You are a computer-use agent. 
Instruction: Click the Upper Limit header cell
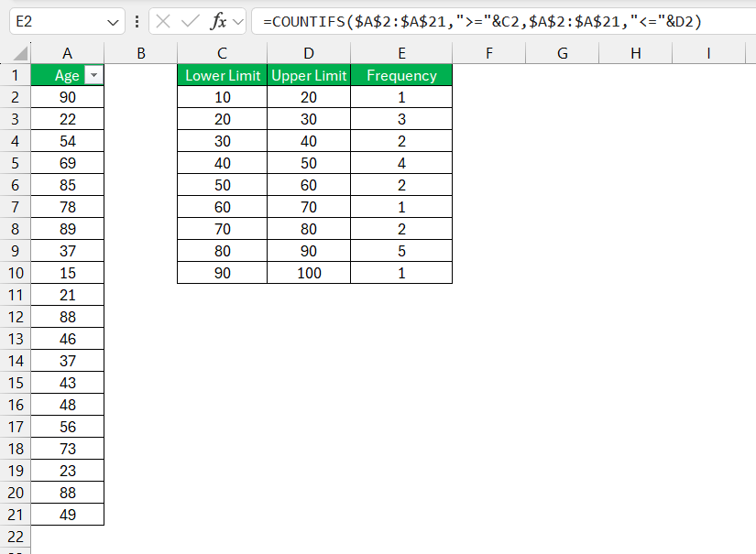pos(309,75)
